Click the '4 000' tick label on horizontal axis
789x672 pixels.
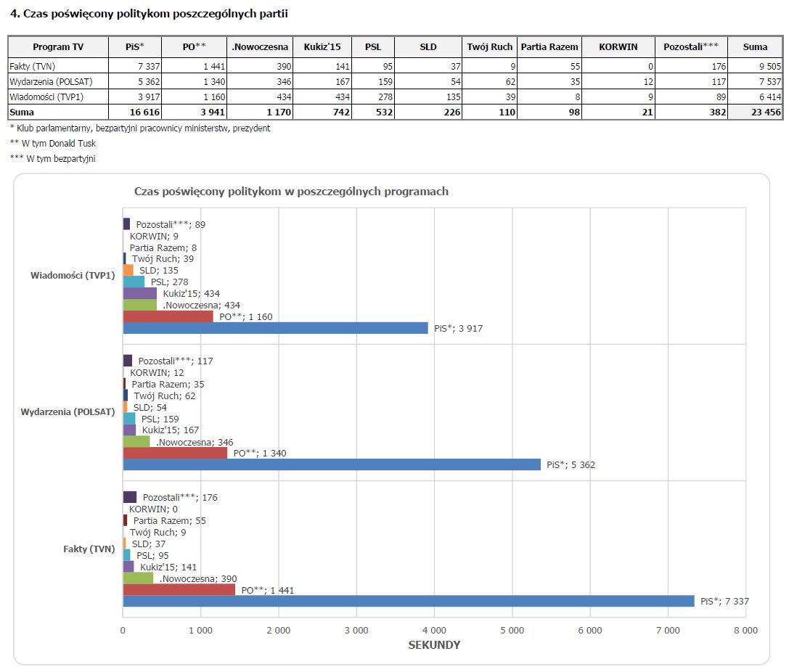point(434,630)
